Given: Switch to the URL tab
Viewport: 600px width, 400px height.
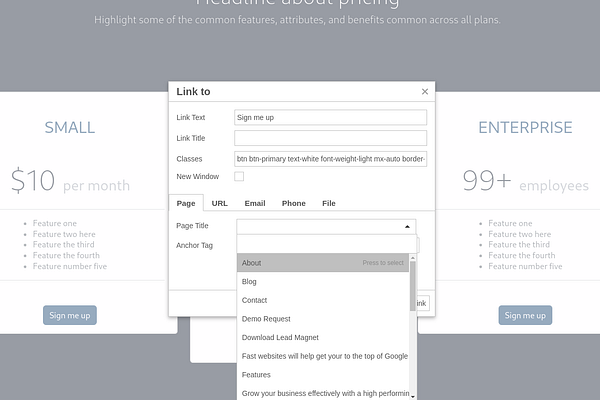Looking at the screenshot, I should 220,203.
